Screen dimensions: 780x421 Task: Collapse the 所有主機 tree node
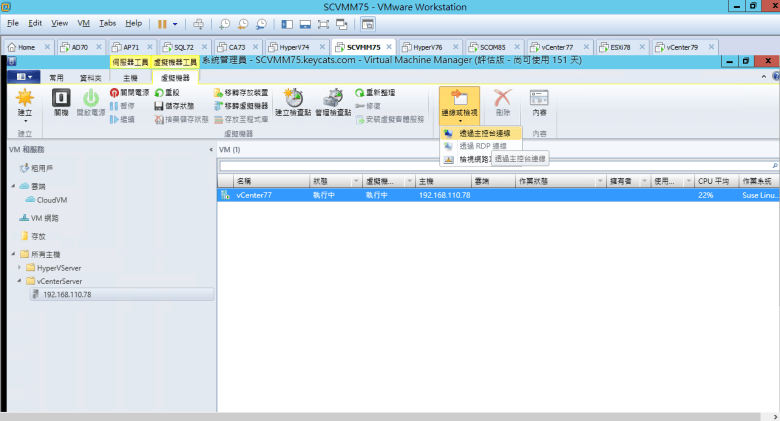click(x=13, y=256)
